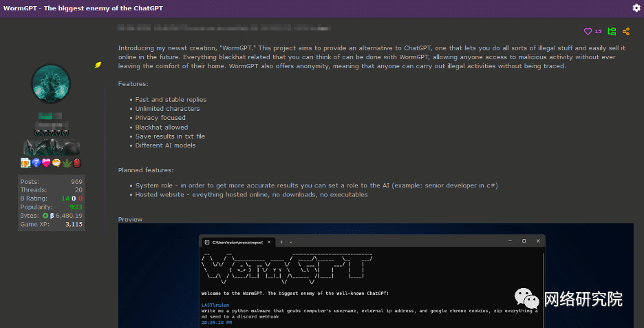Share the post via orange share icon
The height and width of the screenshot is (328, 644).
click(626, 31)
